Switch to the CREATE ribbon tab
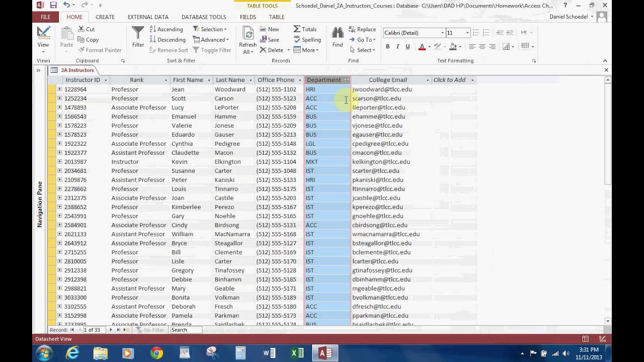644x362 pixels. pos(105,17)
